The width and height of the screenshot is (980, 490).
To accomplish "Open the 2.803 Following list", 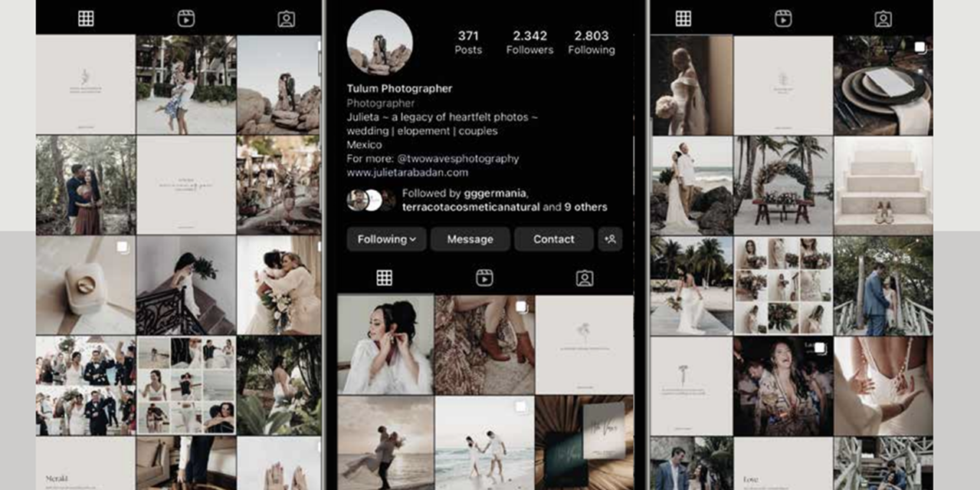I will point(591,42).
